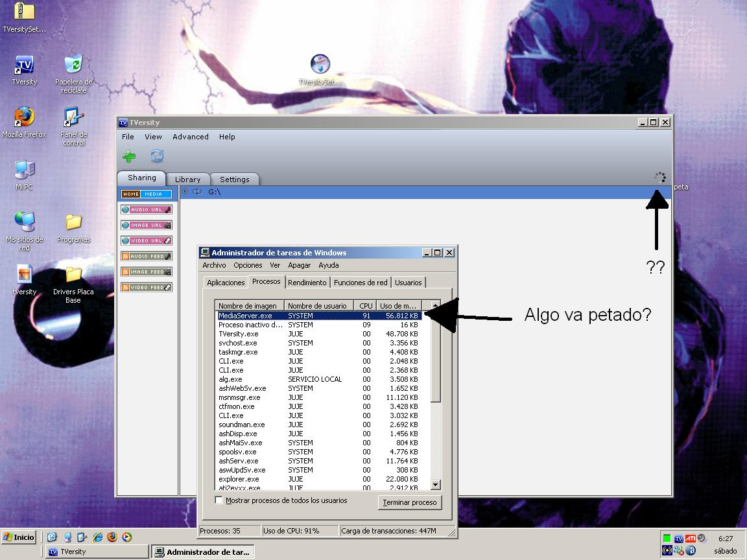The width and height of the screenshot is (747, 560).
Task: Click the process list scrollbar down arrow
Action: pyautogui.click(x=435, y=485)
